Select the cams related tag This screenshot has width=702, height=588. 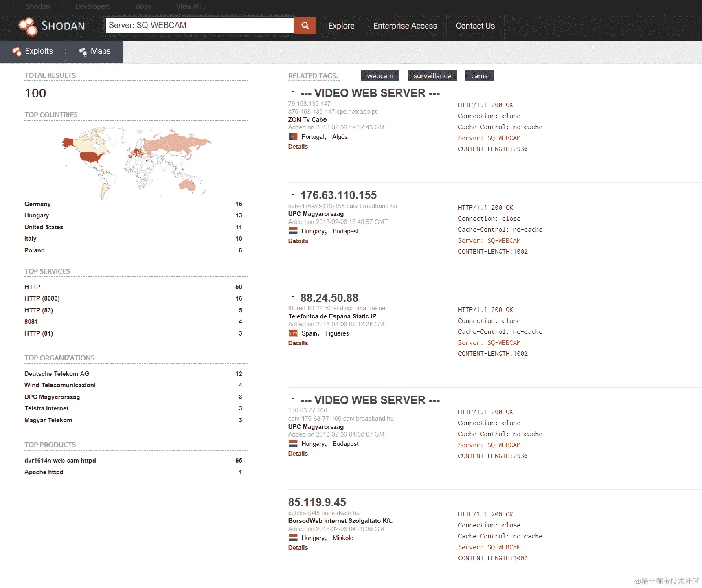click(479, 76)
